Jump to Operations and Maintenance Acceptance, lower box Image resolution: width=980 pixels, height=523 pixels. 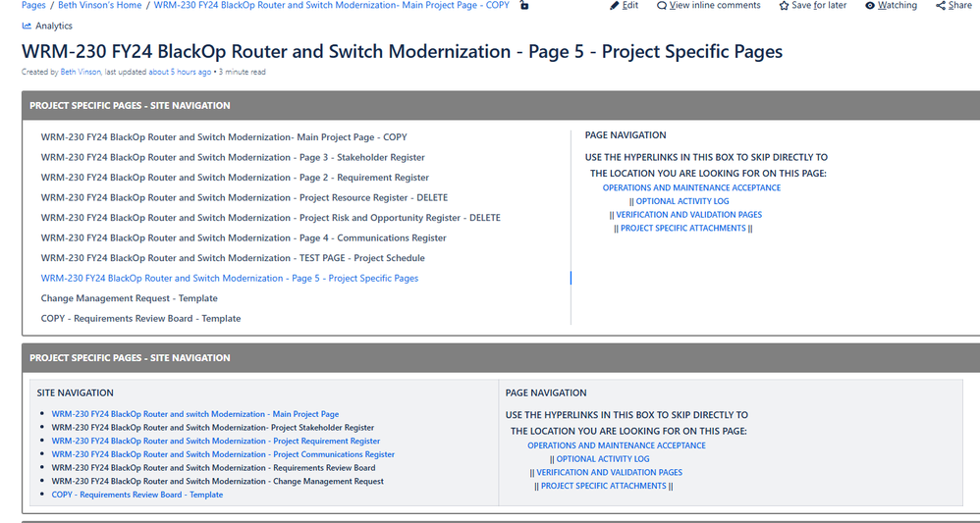[617, 445]
